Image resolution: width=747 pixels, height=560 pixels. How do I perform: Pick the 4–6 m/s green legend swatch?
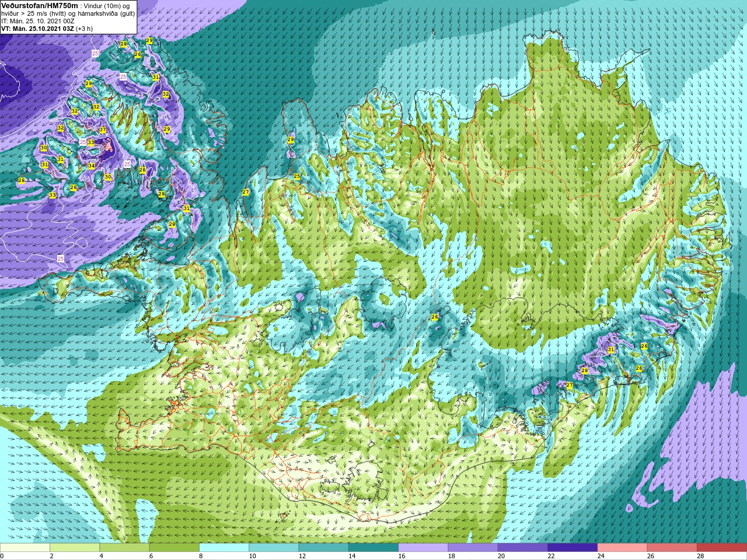click(x=124, y=548)
